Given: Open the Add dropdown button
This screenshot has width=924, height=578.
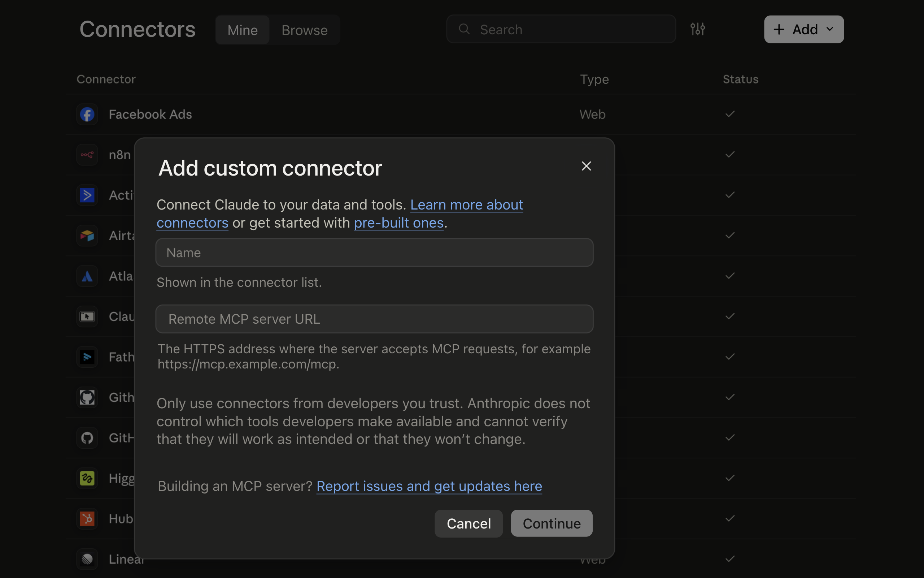Looking at the screenshot, I should coord(804,29).
